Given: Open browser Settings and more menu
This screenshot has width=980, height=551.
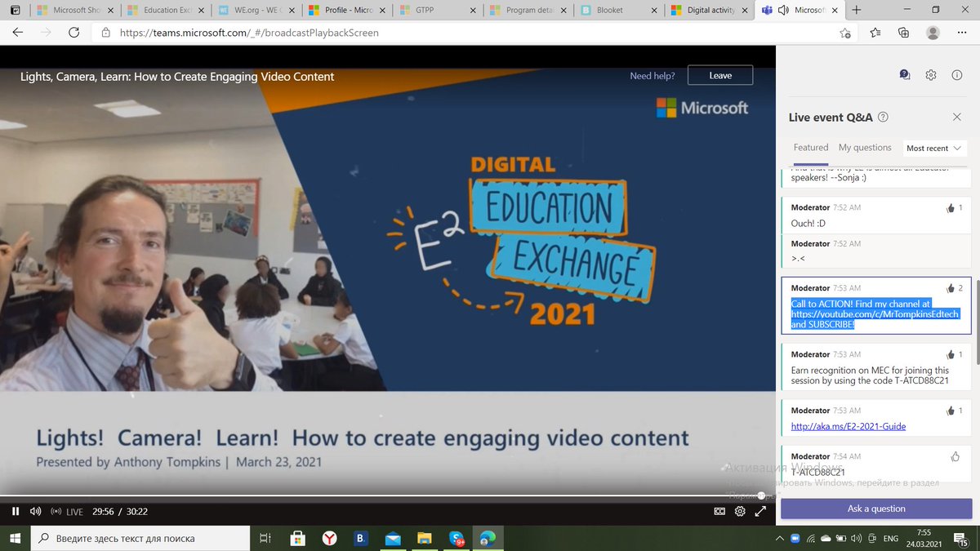Looking at the screenshot, I should 961,33.
